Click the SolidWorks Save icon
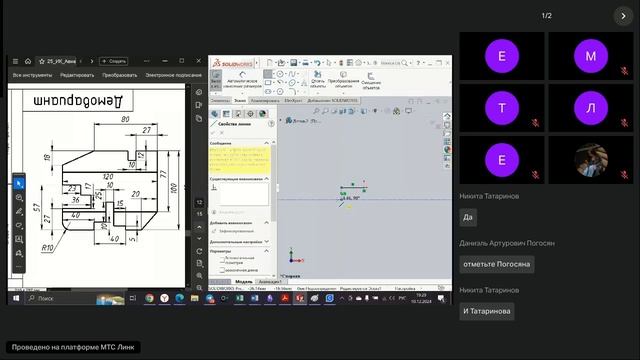The width and height of the screenshot is (640, 360). 293,62
